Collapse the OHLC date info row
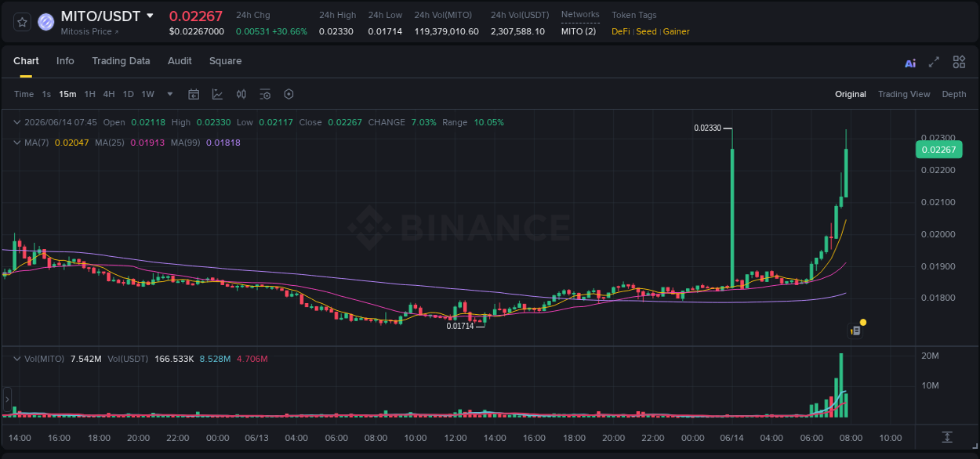Viewport: 980px width, 459px height. [17, 122]
